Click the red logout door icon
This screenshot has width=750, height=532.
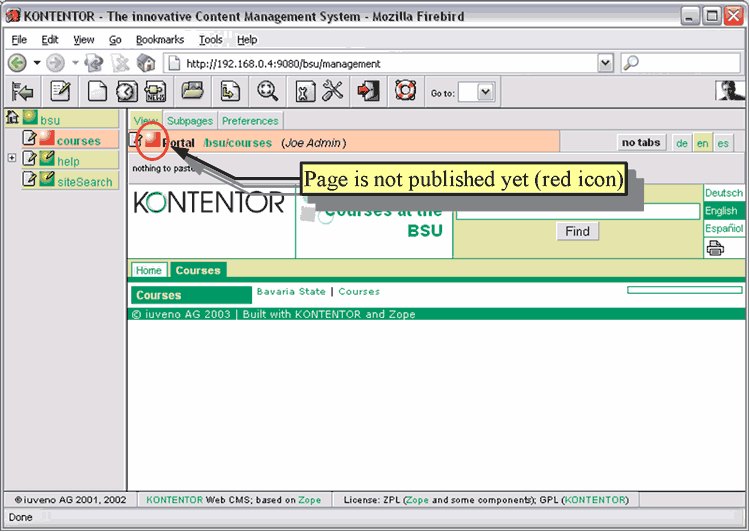click(368, 92)
